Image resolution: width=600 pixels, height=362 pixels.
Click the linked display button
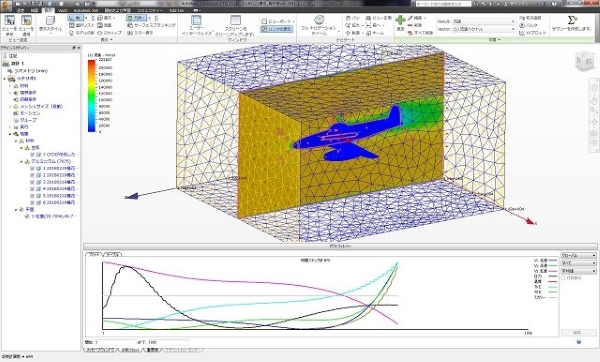277,29
